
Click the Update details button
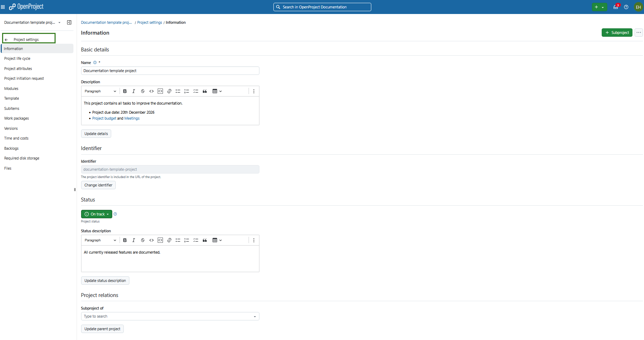tap(96, 134)
